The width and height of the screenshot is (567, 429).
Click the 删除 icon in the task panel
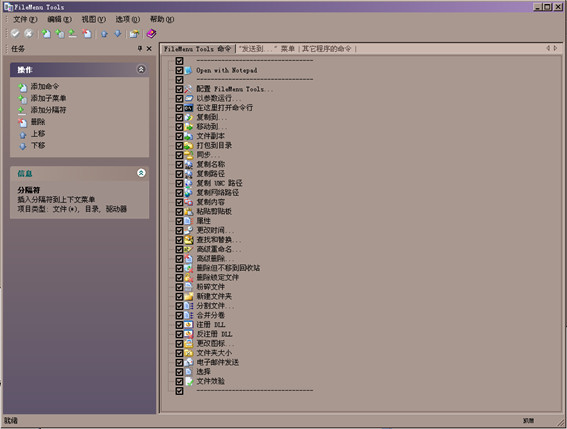pyautogui.click(x=22, y=123)
